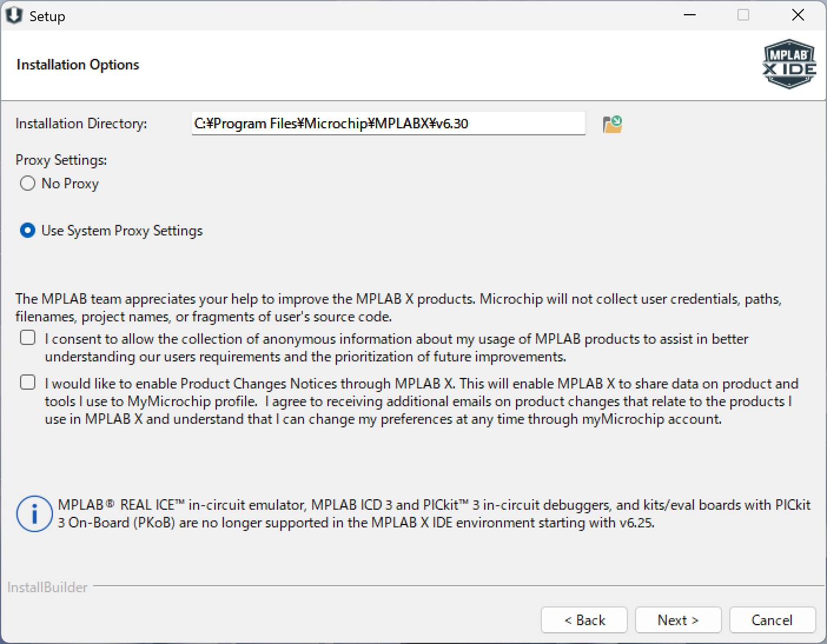
Task: Minimize the Setup window
Action: (x=690, y=15)
